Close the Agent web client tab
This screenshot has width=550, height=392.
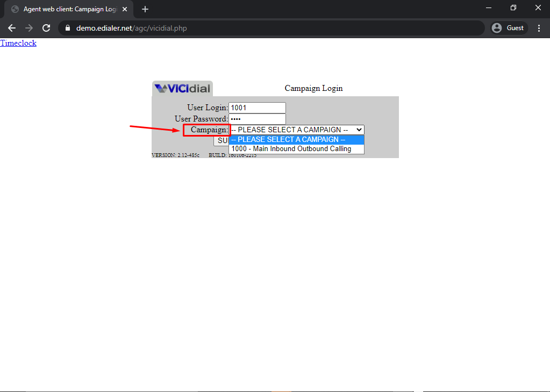pos(125,9)
